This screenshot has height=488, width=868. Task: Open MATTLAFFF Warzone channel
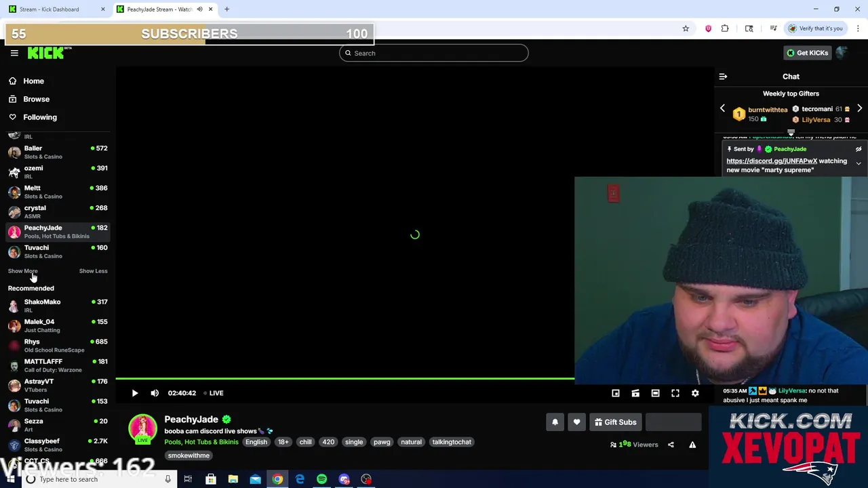coord(58,365)
